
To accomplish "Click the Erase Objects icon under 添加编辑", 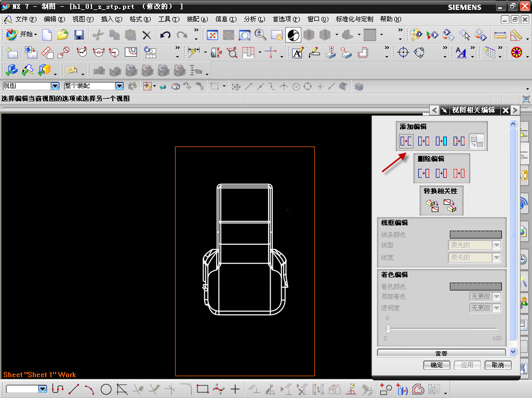I will (x=406, y=141).
